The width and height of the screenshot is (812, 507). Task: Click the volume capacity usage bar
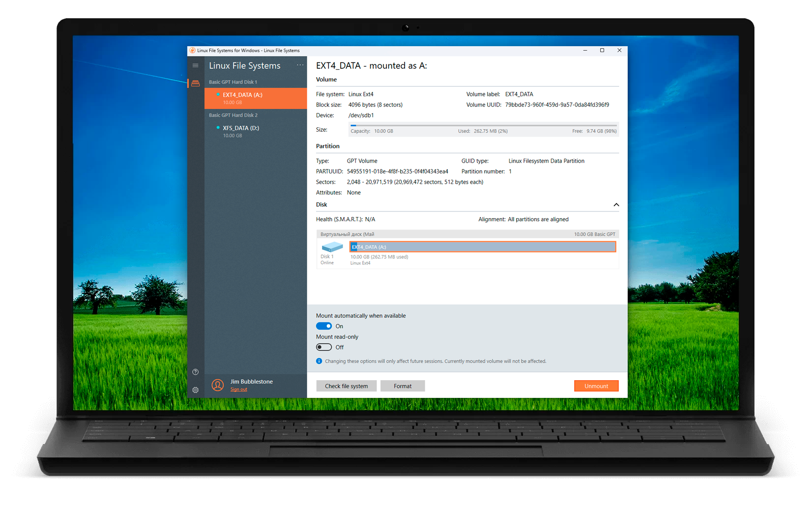pyautogui.click(x=484, y=126)
